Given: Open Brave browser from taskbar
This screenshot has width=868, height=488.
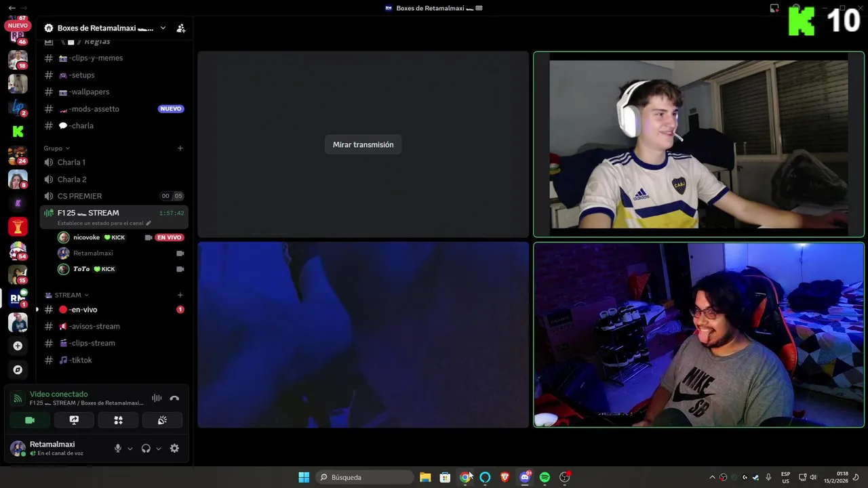Looking at the screenshot, I should click(x=505, y=478).
